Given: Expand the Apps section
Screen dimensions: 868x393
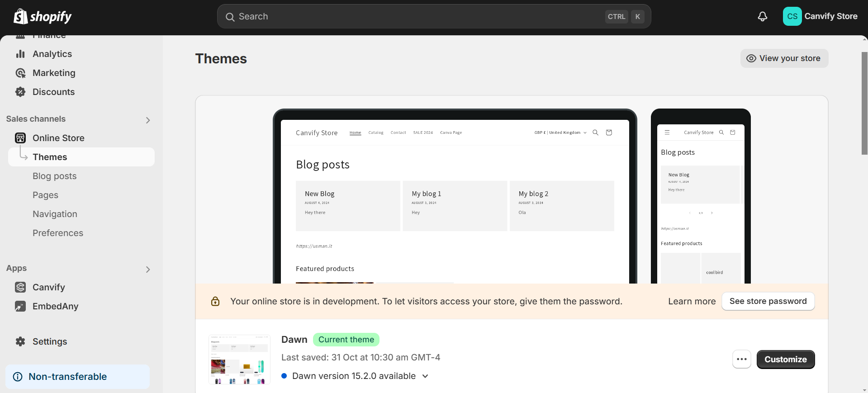Looking at the screenshot, I should pyautogui.click(x=148, y=270).
